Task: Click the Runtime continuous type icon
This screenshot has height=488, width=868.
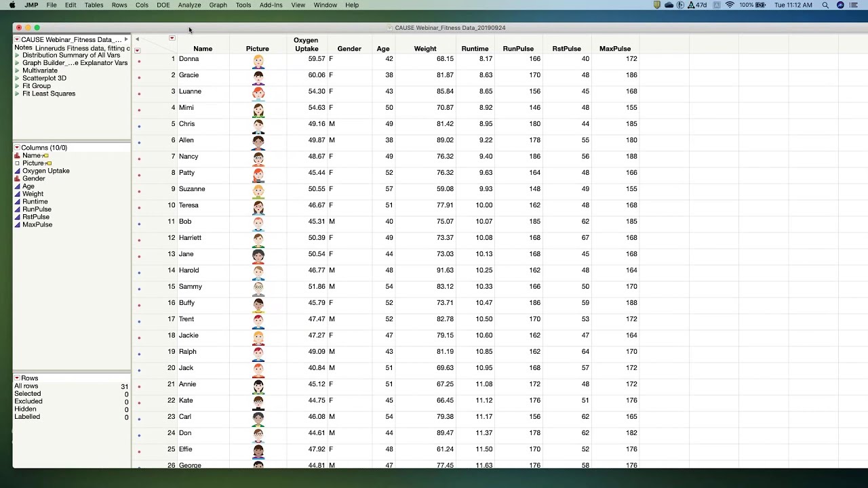Action: 18,202
